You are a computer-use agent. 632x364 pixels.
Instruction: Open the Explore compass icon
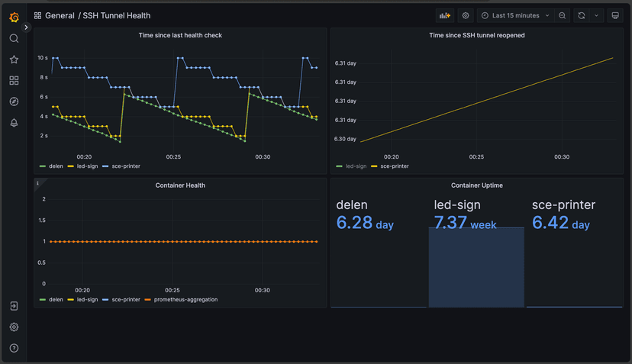pyautogui.click(x=14, y=101)
